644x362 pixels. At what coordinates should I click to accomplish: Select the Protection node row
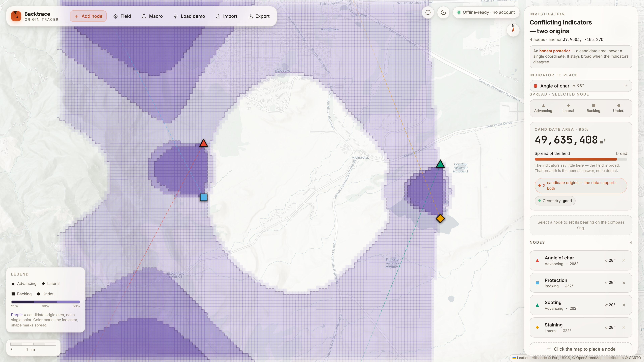tap(581, 283)
